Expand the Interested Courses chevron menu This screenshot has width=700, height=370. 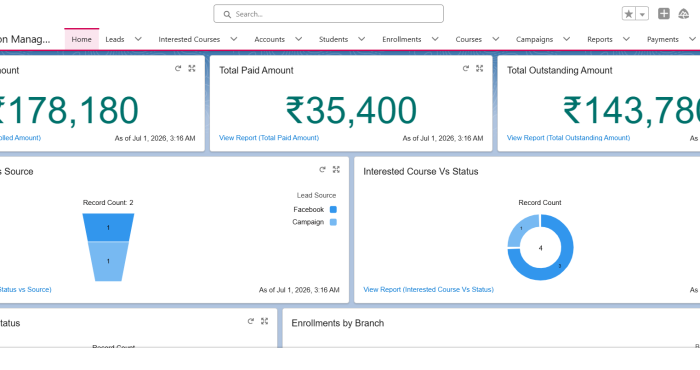[x=234, y=39]
